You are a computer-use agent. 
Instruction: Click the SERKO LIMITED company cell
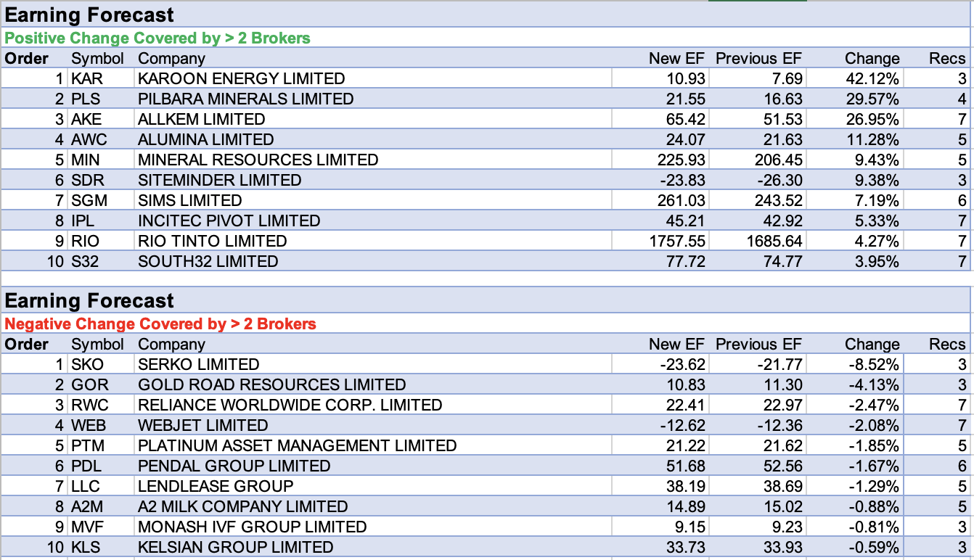pyautogui.click(x=198, y=364)
